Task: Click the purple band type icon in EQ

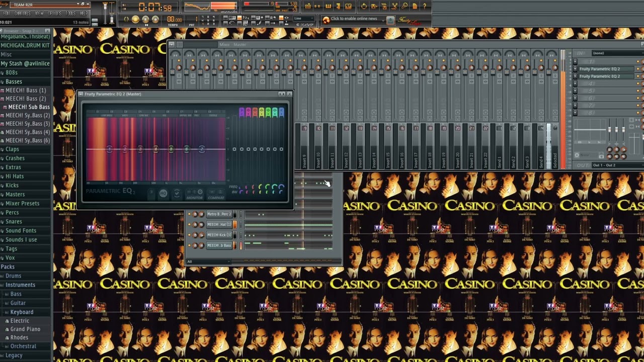Action: 242,112
